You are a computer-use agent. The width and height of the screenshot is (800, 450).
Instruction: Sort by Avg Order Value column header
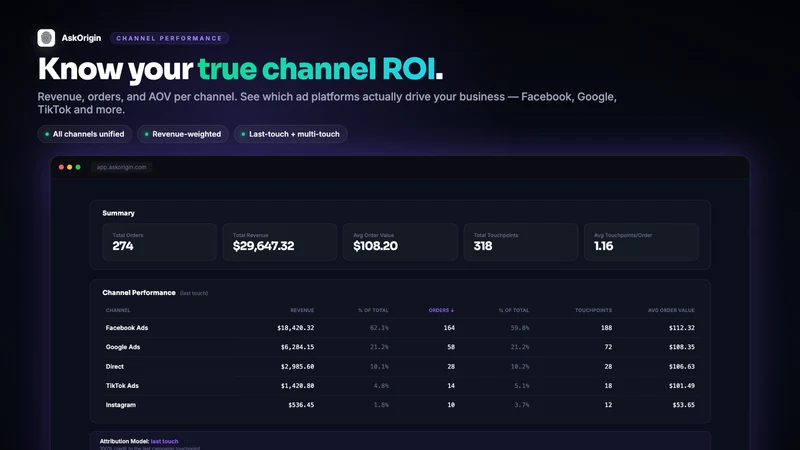671,310
